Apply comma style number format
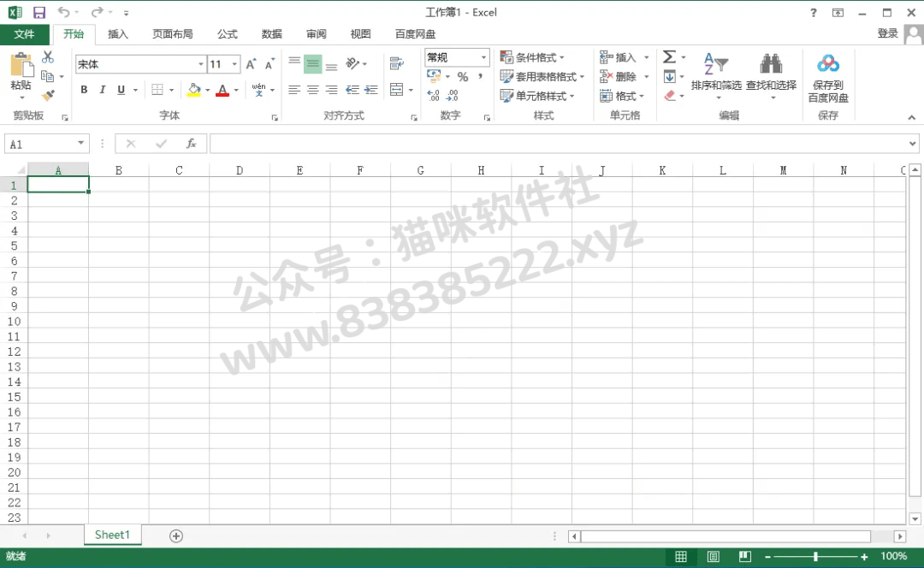Viewport: 924px width, 568px height. coord(480,77)
